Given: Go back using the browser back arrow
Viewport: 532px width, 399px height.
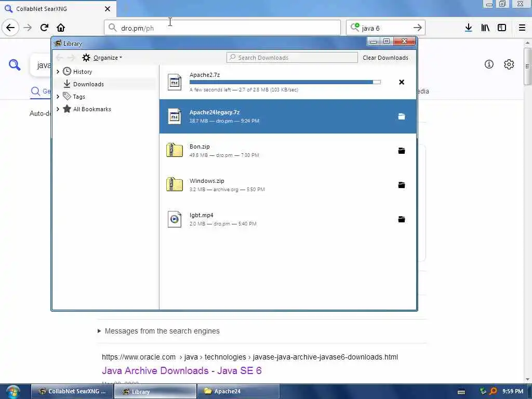Looking at the screenshot, I should 10,28.
